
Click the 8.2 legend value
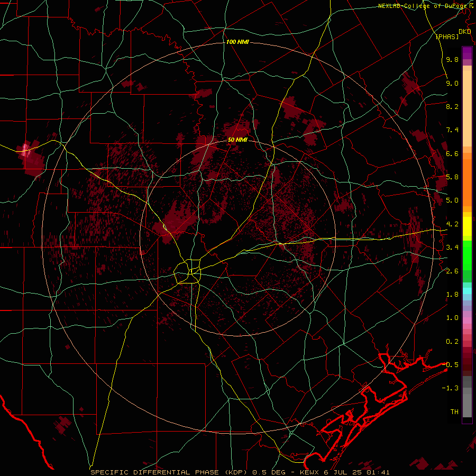(452, 106)
